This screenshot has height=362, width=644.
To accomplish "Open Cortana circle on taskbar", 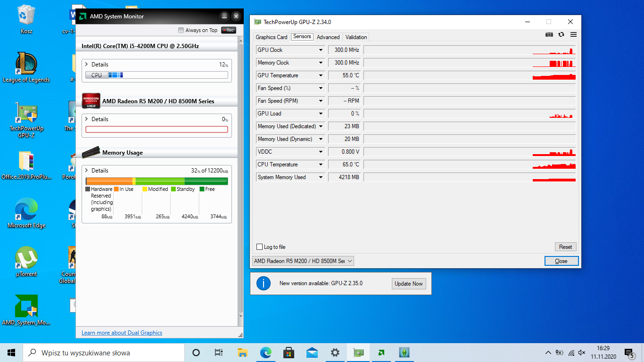I will pyautogui.click(x=196, y=353).
